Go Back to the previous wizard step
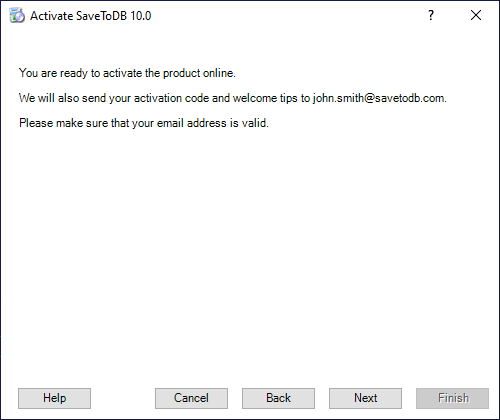 (278, 398)
